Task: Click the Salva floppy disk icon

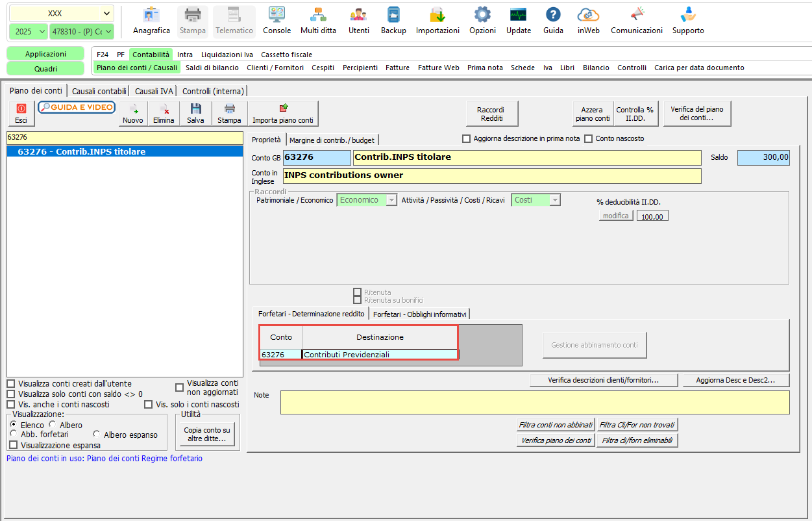Action: click(x=195, y=114)
